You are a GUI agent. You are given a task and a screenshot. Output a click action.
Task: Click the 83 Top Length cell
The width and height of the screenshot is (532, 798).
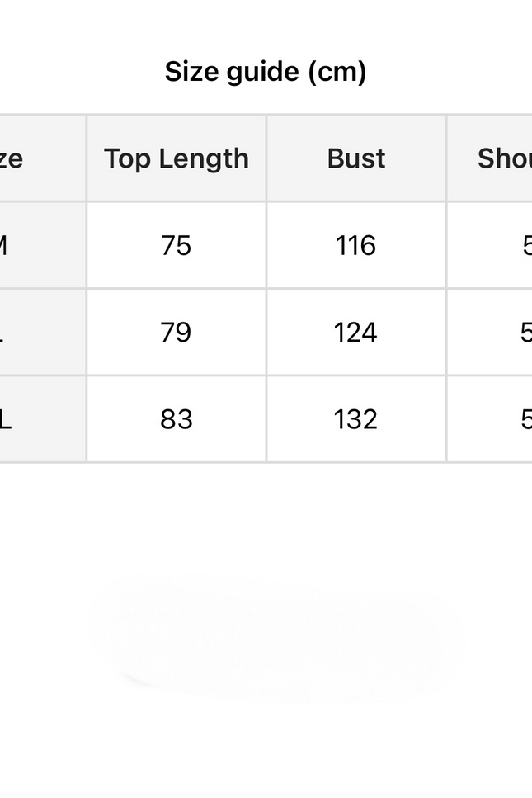coord(177,419)
